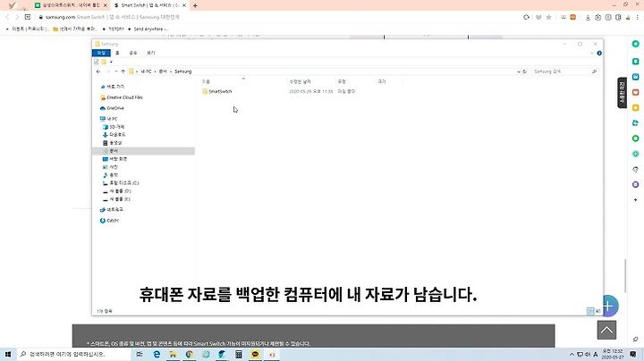Bookmark this page with the star icon
The height and width of the screenshot is (361, 644).
(x=548, y=17)
